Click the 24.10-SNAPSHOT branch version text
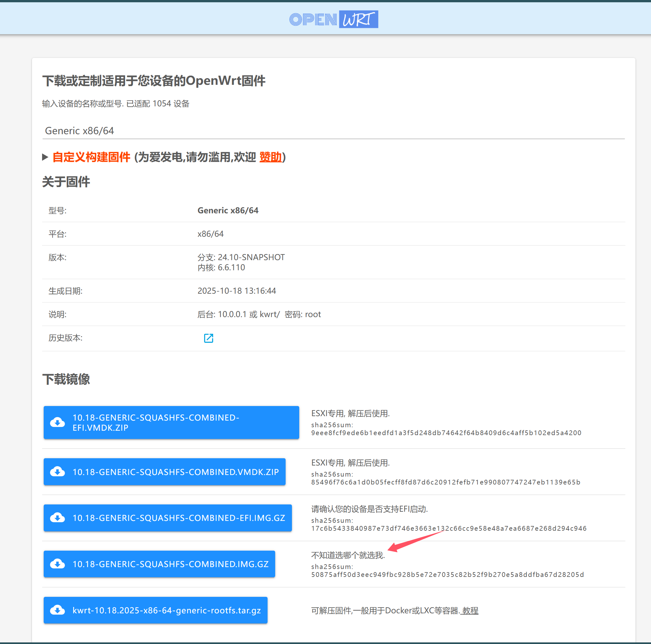The width and height of the screenshot is (651, 644). coord(251,257)
